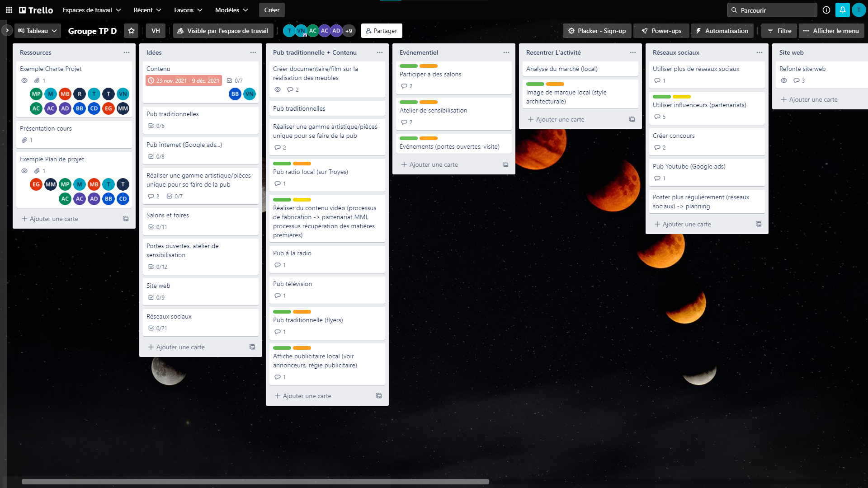Click the star icon to favorite board
The image size is (868, 488).
(x=131, y=31)
